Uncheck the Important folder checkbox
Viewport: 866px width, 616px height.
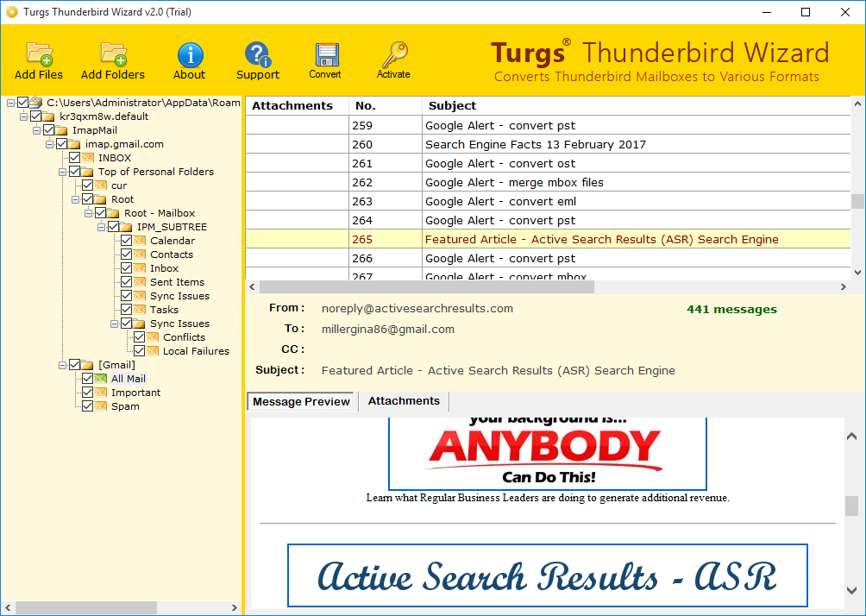coord(87,393)
